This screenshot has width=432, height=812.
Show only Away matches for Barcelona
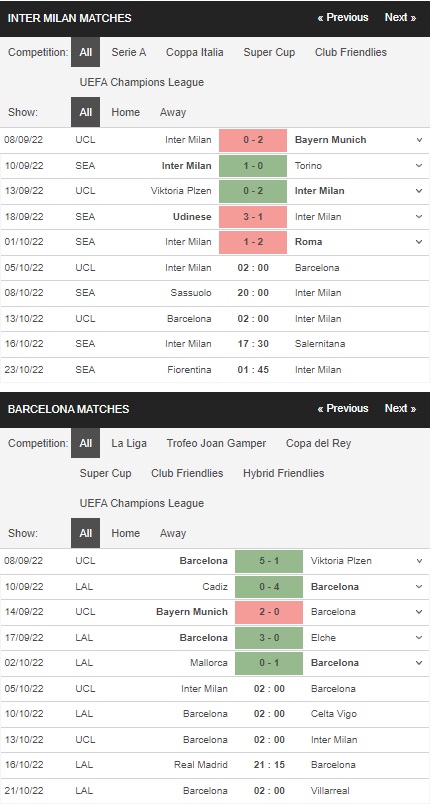point(172,533)
